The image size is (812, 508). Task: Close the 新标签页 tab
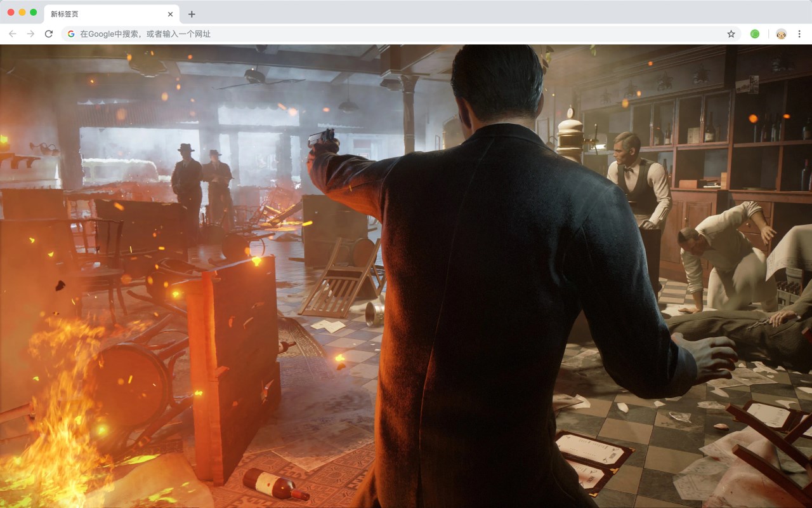click(170, 14)
